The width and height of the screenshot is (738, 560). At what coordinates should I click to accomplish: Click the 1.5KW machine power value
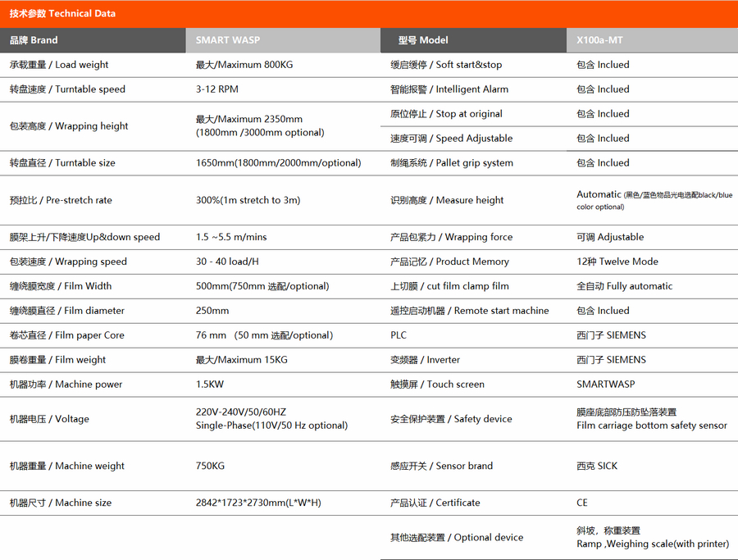[212, 385]
